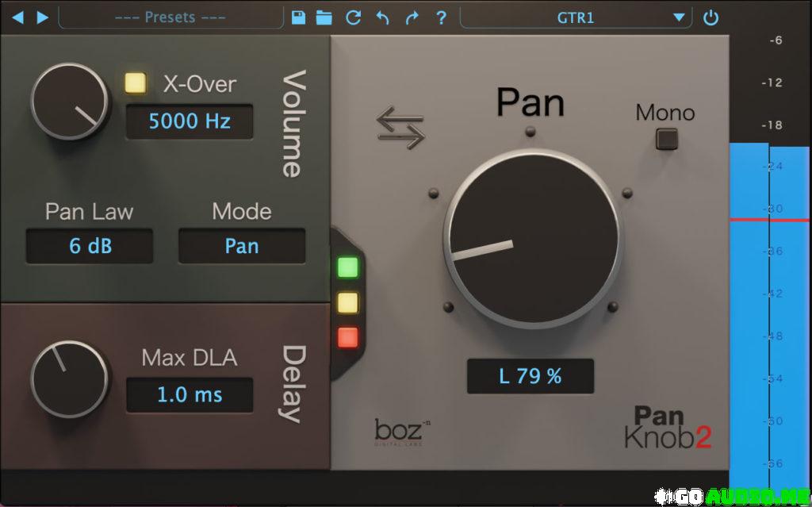The image size is (812, 507).
Task: Open help question mark icon
Action: click(441, 17)
